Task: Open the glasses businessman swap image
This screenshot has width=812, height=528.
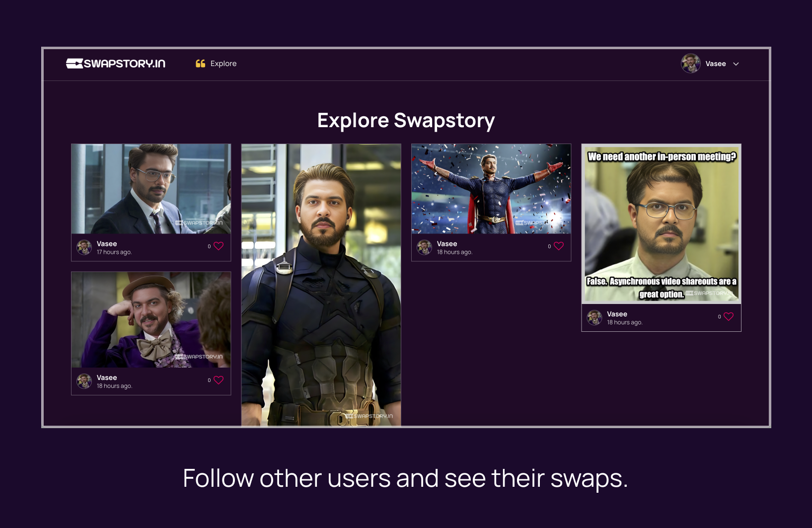Action: pyautogui.click(x=151, y=189)
